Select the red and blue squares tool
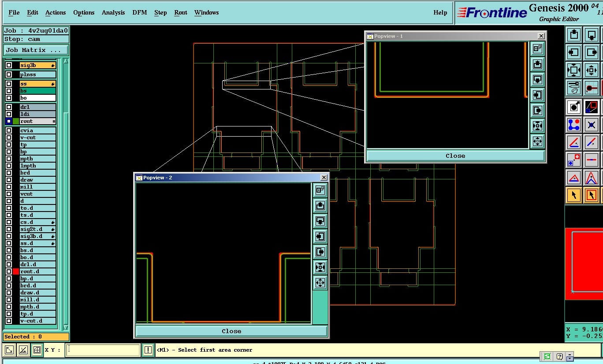Screen dimensions: 603x364 point(591,107)
